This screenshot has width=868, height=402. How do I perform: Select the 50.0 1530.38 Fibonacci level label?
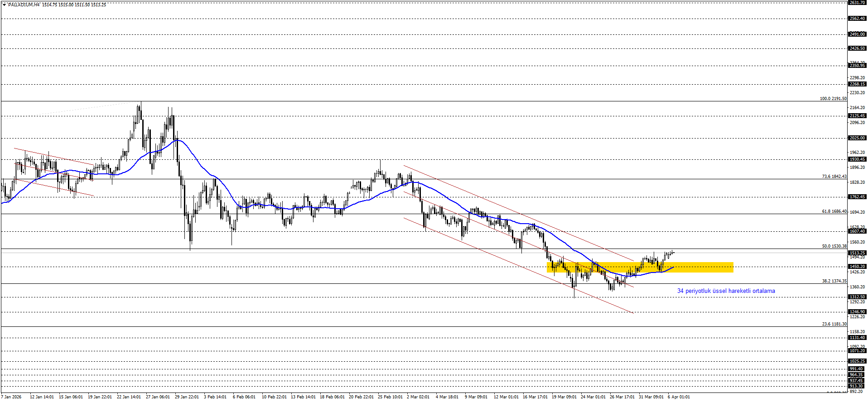coord(834,246)
